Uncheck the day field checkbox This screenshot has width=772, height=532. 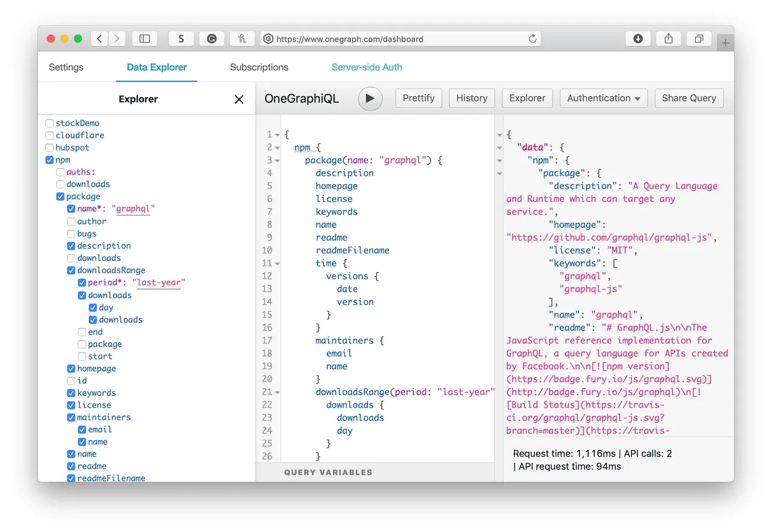pyautogui.click(x=93, y=308)
